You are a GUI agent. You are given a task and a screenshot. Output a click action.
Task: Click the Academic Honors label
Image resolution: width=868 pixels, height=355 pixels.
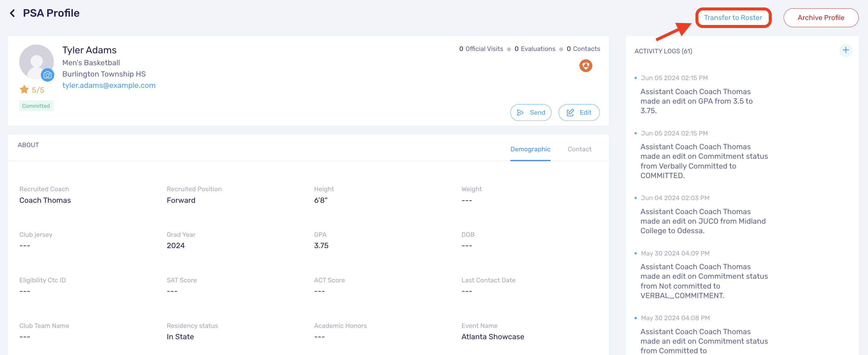coord(340,326)
